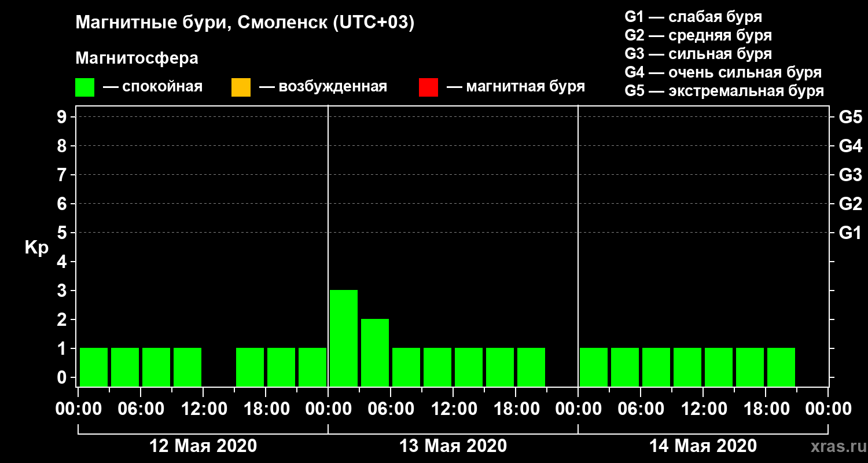Viewport: 868px width, 463px height.
Task: Select the last green bar on 13 May
Action: tap(531, 367)
